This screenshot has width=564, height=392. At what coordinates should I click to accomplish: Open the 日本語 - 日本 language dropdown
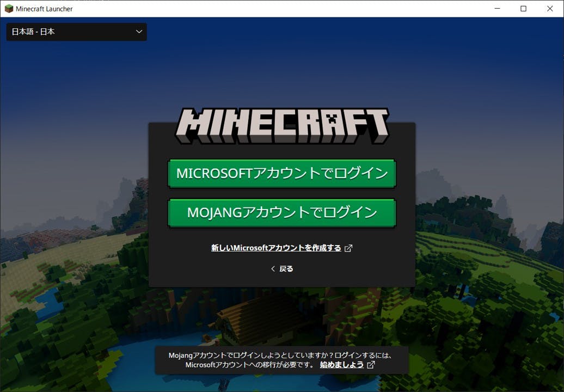pos(76,32)
